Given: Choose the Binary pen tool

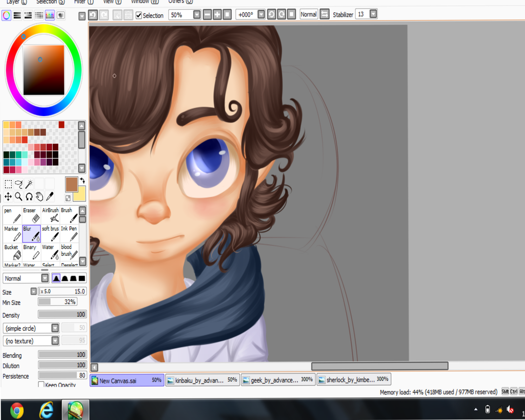Looking at the screenshot, I should [x=31, y=252].
